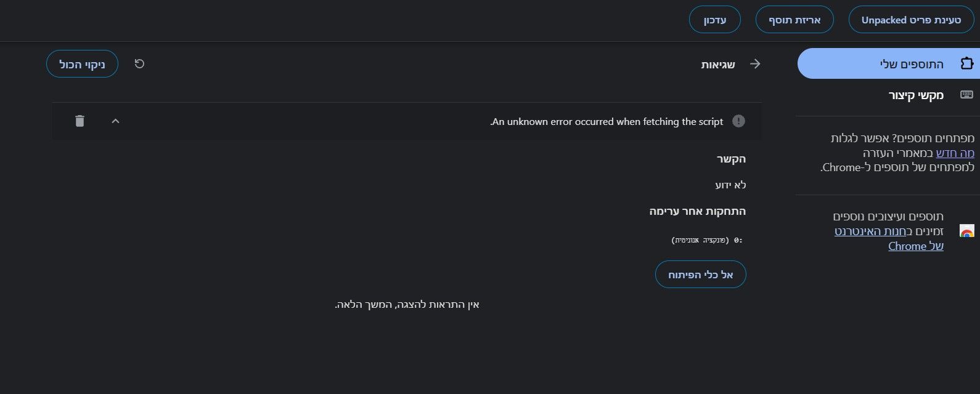The width and height of the screenshot is (980, 394).
Task: Click the טעינת פריט Unpacked button
Action: pos(911,20)
